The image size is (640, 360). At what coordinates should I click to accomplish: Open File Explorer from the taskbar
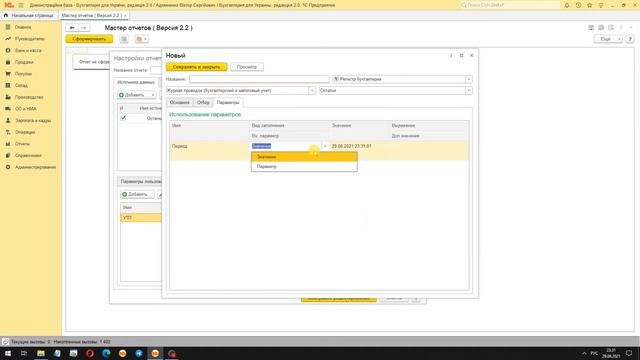tap(41, 353)
